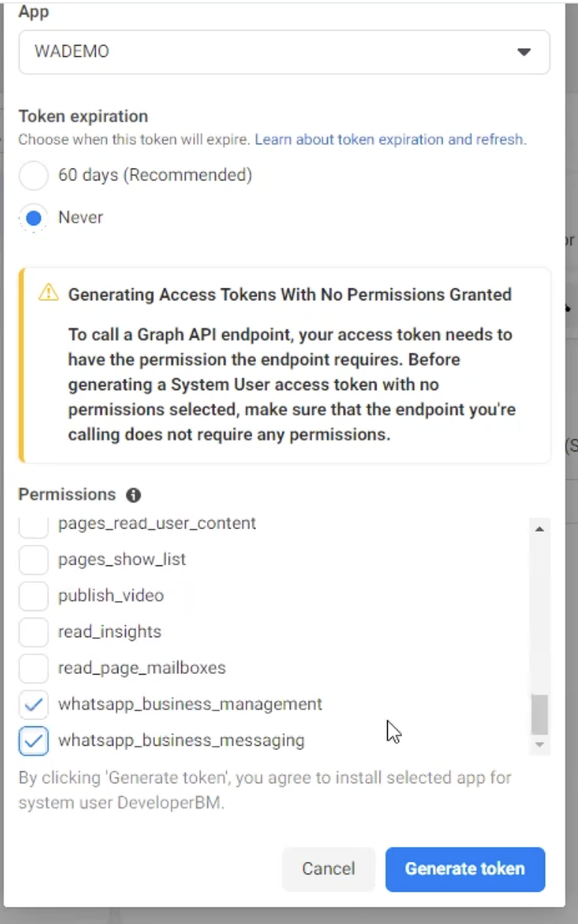Check the pages_show_list permission
Image resolution: width=578 pixels, height=924 pixels.
click(33, 559)
